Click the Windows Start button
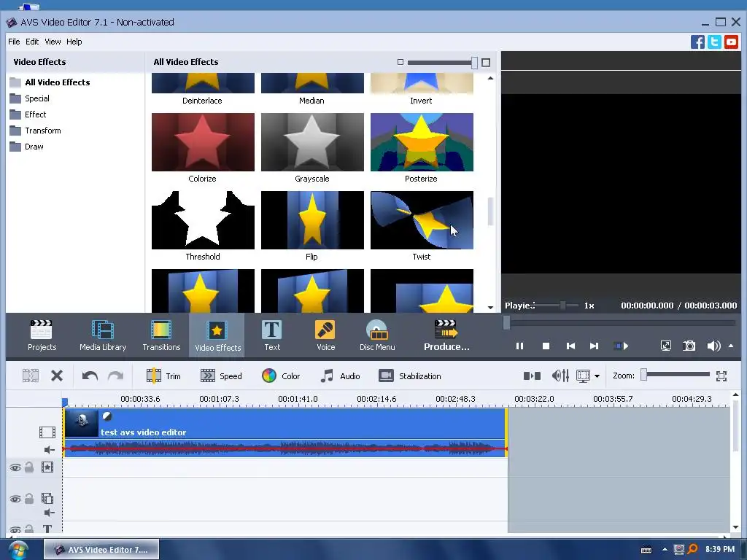Viewport: 747px width, 560px height. click(18, 550)
